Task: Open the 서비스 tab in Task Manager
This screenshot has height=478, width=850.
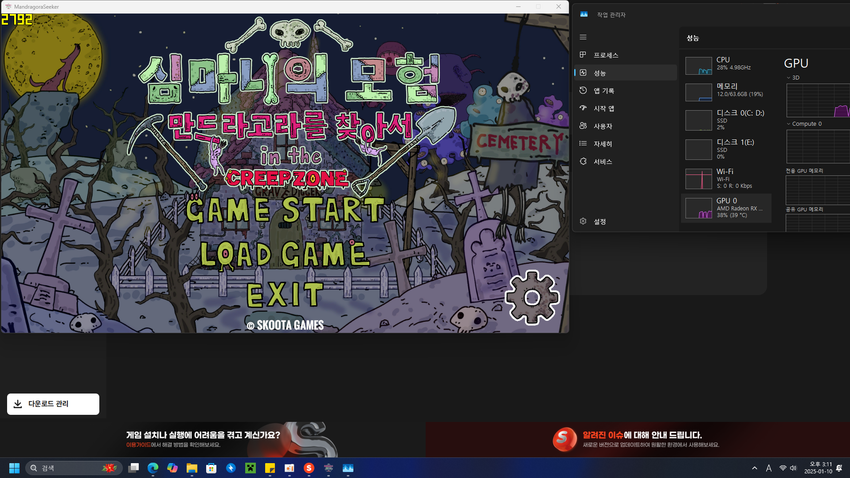Action: click(x=626, y=162)
